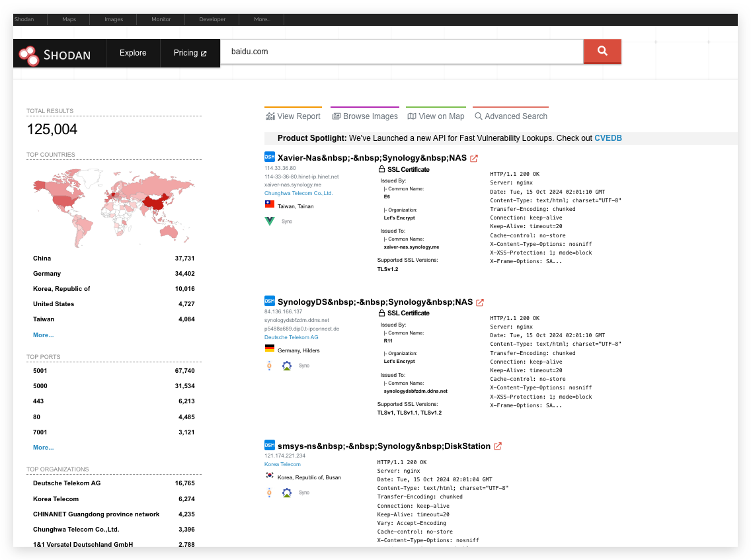Click the orange tag icon under Germany, Hilders
Viewport: 751px width, 560px height.
pyautogui.click(x=269, y=366)
